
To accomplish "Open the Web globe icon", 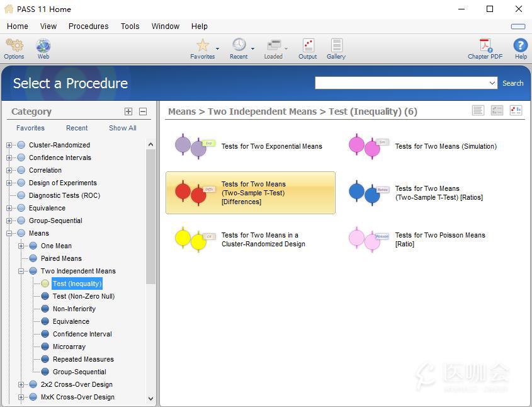I will (x=43, y=45).
